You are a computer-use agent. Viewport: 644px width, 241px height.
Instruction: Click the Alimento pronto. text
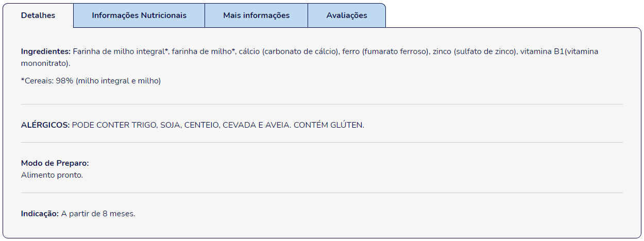[x=52, y=175]
